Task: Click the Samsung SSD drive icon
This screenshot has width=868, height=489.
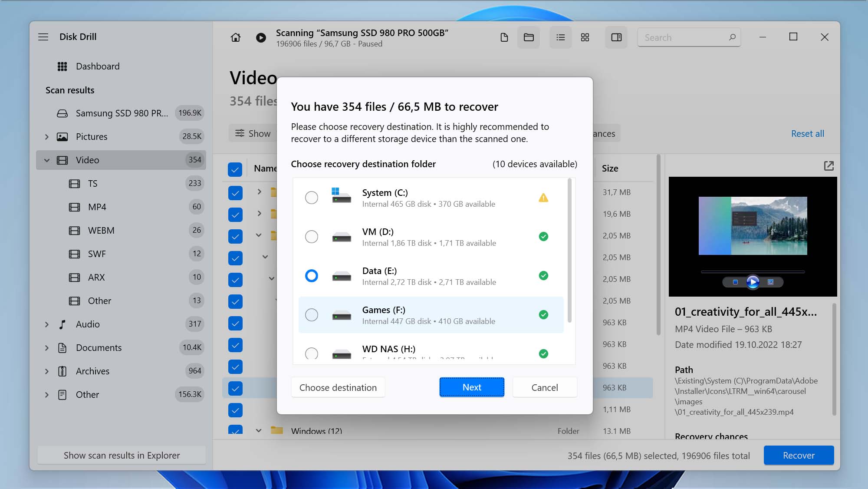Action: click(62, 113)
